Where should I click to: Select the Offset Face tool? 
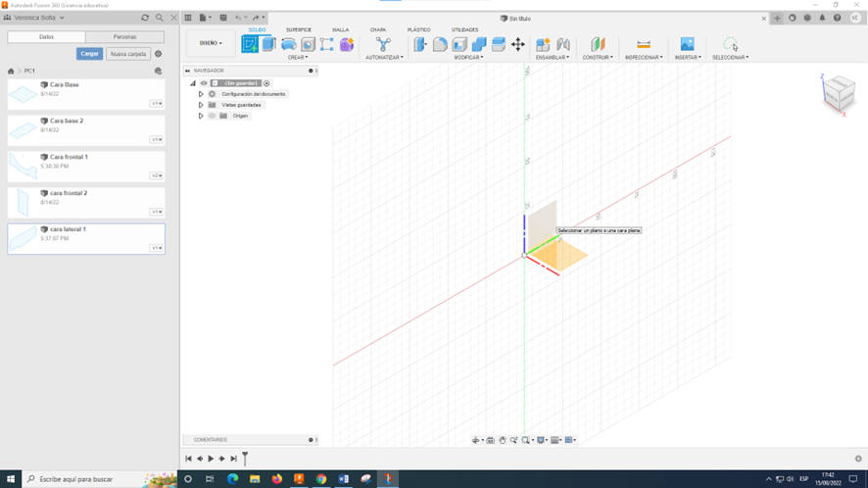tap(499, 44)
